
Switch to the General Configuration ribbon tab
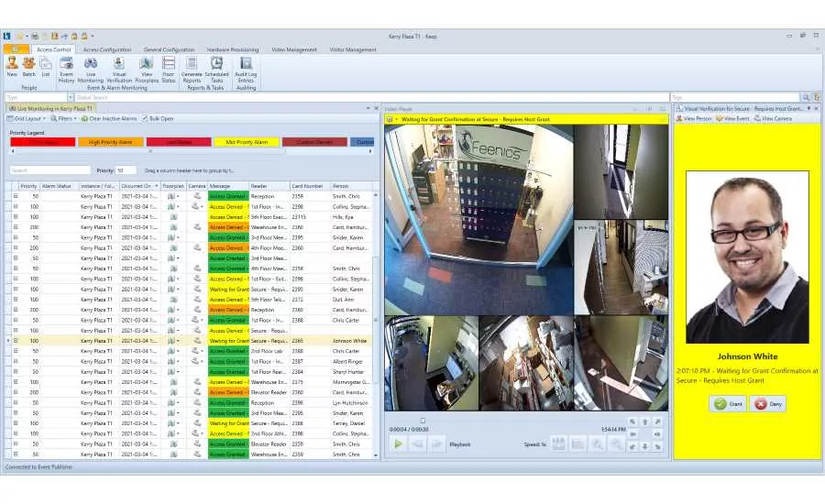point(169,49)
